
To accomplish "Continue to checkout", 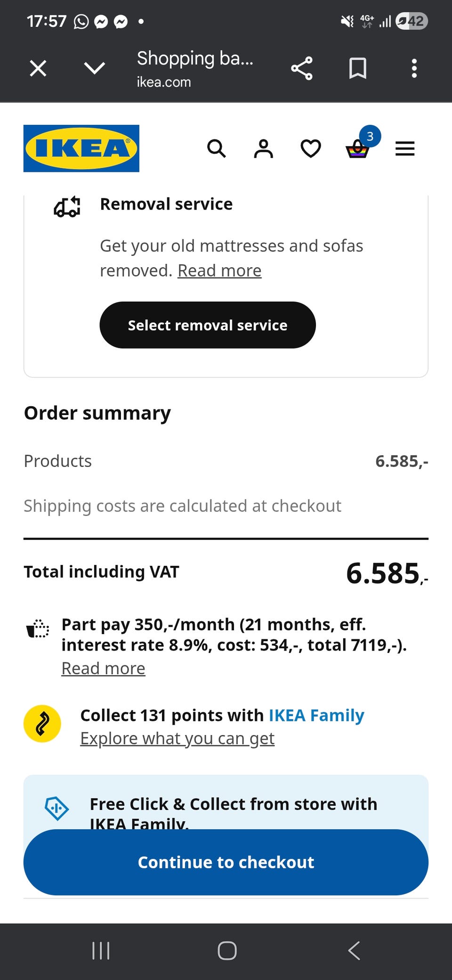I will (x=226, y=862).
